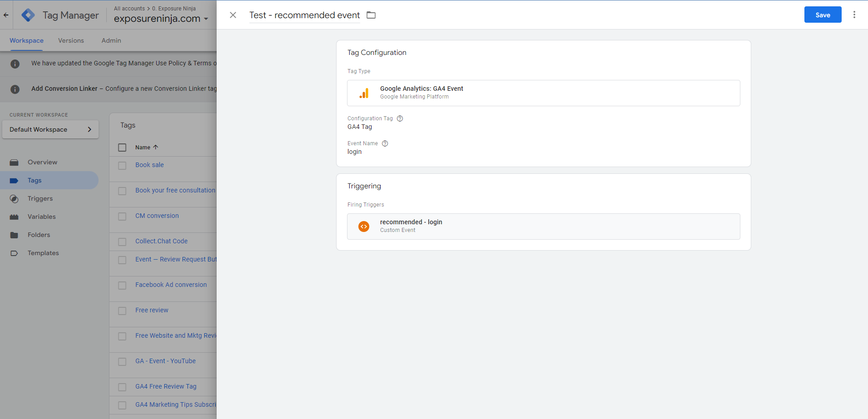Toggle the select-all tags checkbox
Viewport: 868px width, 419px height.
[122, 148]
